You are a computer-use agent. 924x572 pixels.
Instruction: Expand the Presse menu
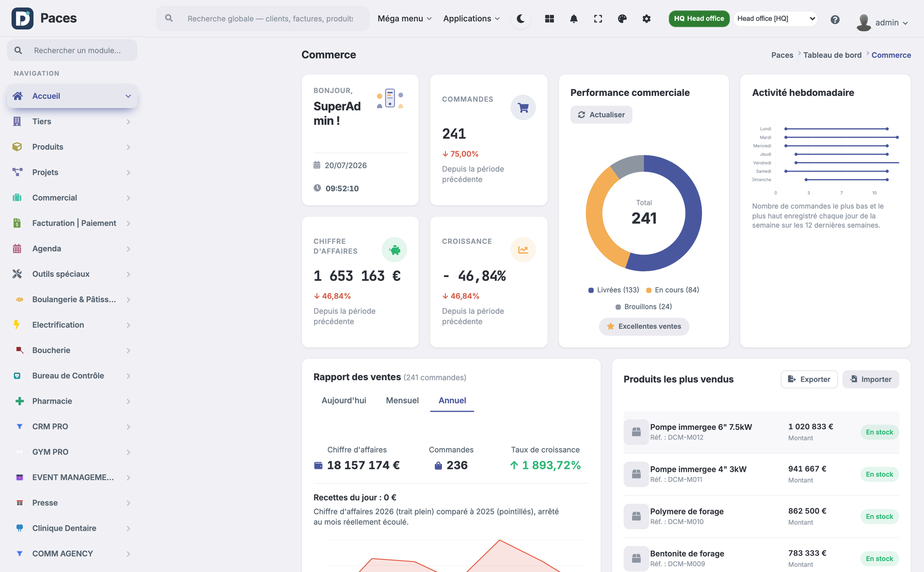coord(72,503)
